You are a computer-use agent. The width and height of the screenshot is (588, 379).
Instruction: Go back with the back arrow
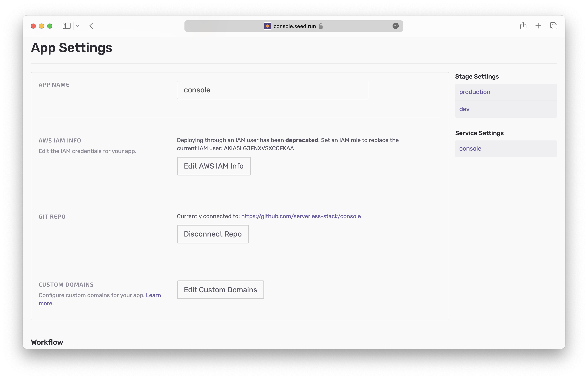[91, 26]
